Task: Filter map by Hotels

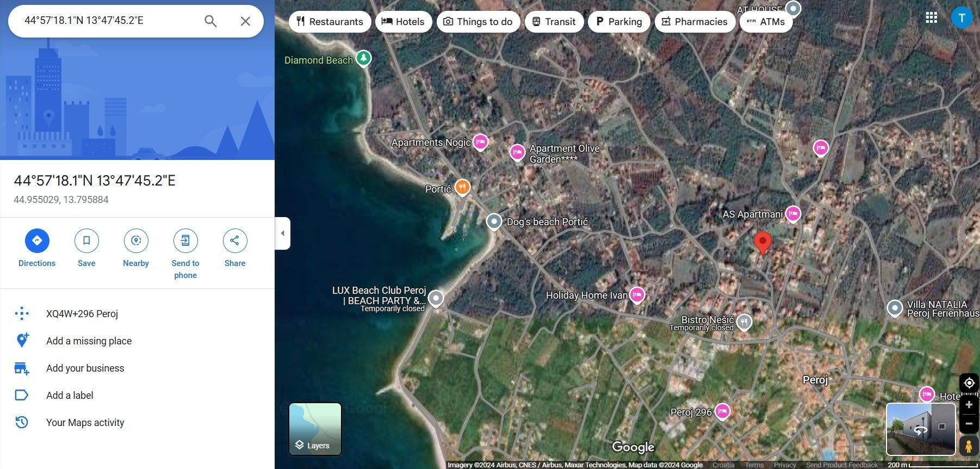Action: (x=403, y=22)
